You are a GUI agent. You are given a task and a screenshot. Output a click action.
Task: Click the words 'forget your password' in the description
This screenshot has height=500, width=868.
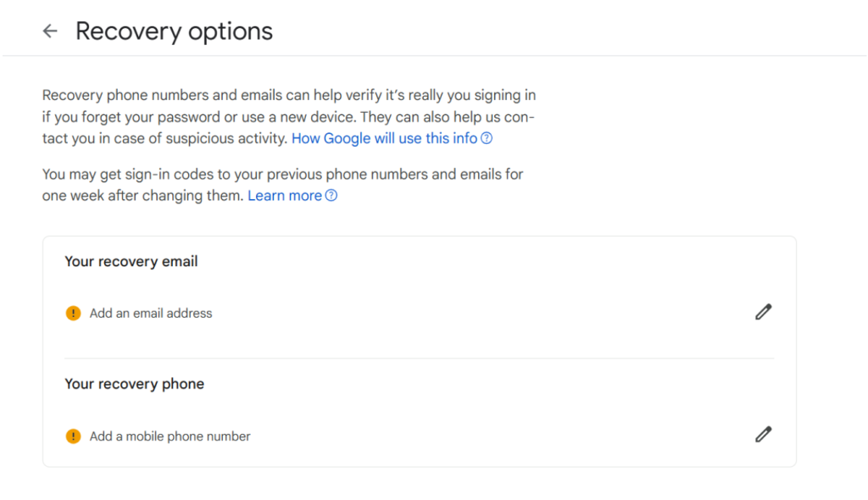[x=127, y=117]
